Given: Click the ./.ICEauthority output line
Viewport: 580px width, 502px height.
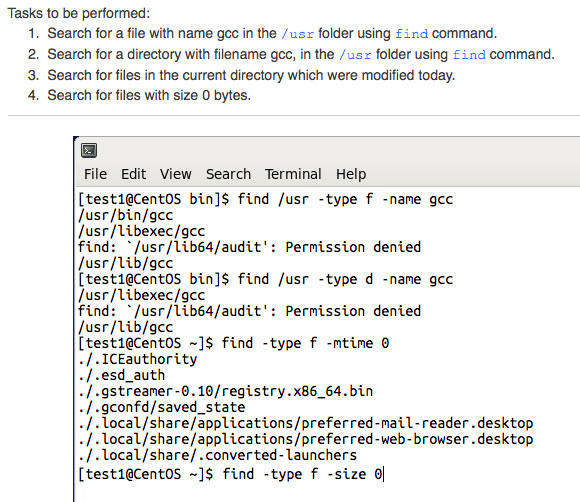Looking at the screenshot, I should point(138,359).
